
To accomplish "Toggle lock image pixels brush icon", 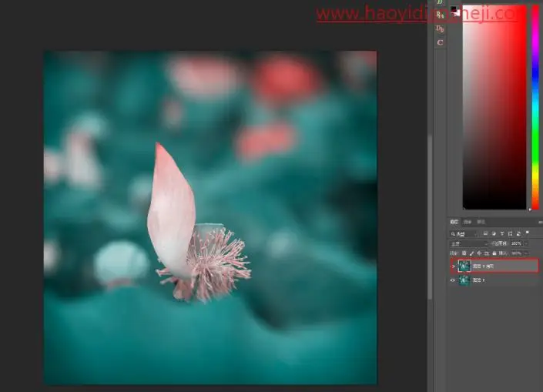I will point(471,253).
